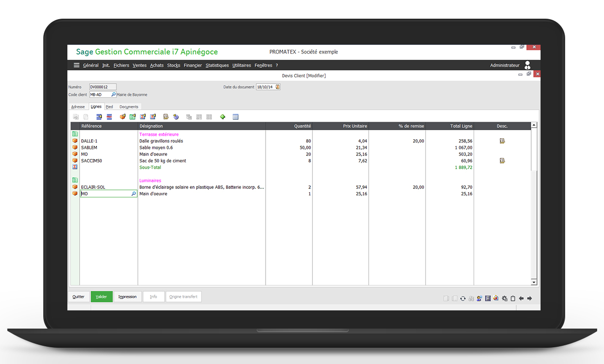
Task: Click the Numéro field DV000012
Action: [x=103, y=87]
